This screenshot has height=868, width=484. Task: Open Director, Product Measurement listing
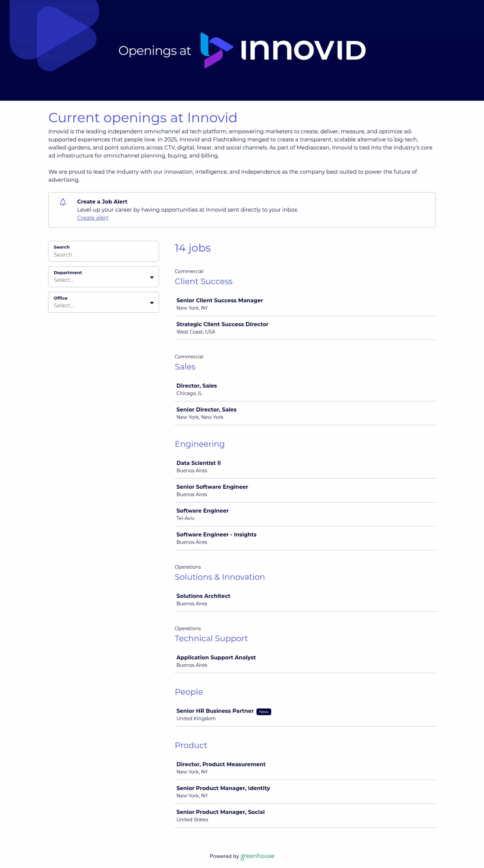tap(305, 768)
